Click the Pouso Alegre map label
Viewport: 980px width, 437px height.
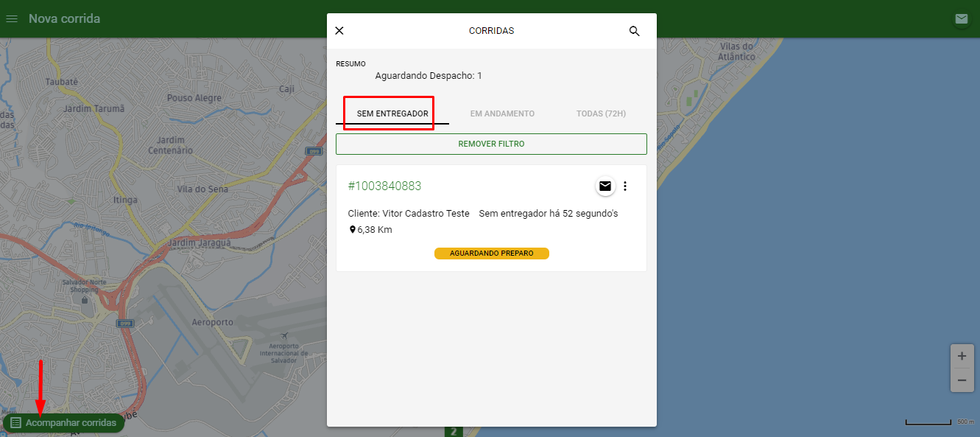194,98
